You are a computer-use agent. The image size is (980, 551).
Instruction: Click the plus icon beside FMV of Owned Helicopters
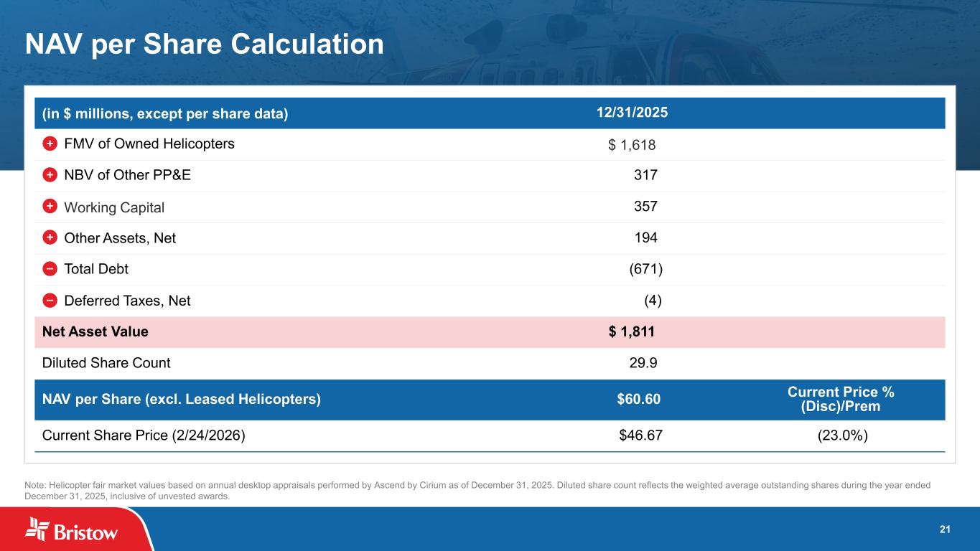(x=49, y=143)
